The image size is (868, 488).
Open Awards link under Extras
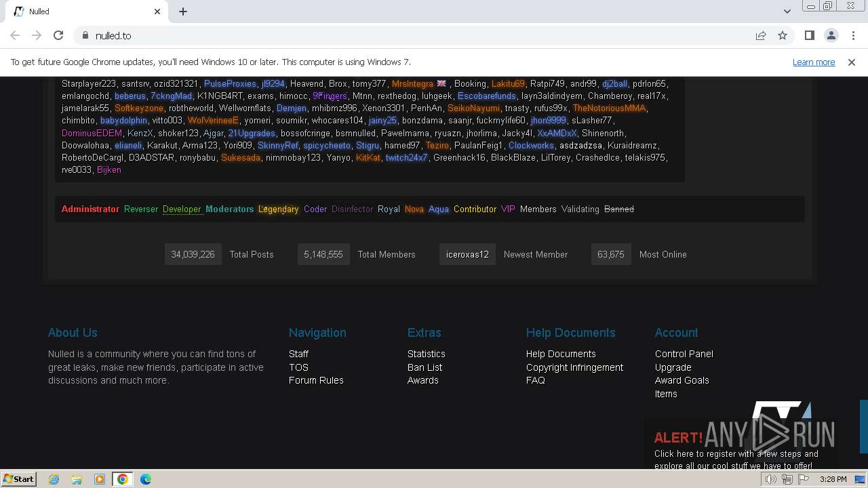click(423, 380)
